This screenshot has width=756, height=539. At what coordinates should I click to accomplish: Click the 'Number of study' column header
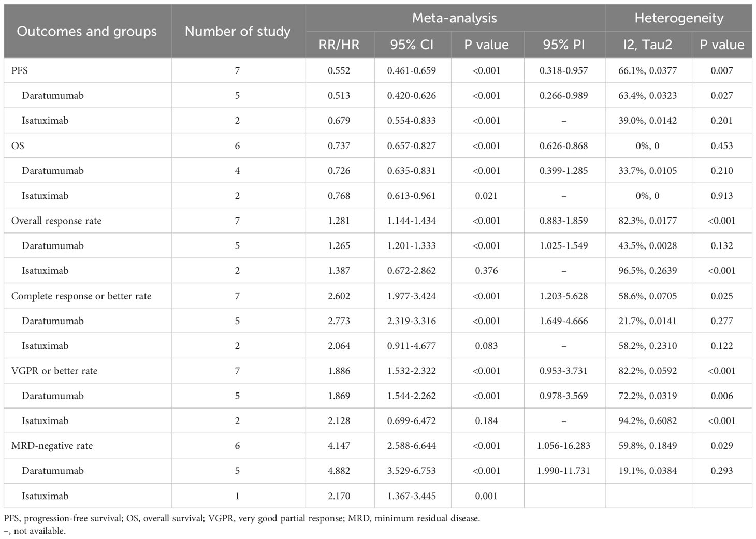click(x=238, y=32)
